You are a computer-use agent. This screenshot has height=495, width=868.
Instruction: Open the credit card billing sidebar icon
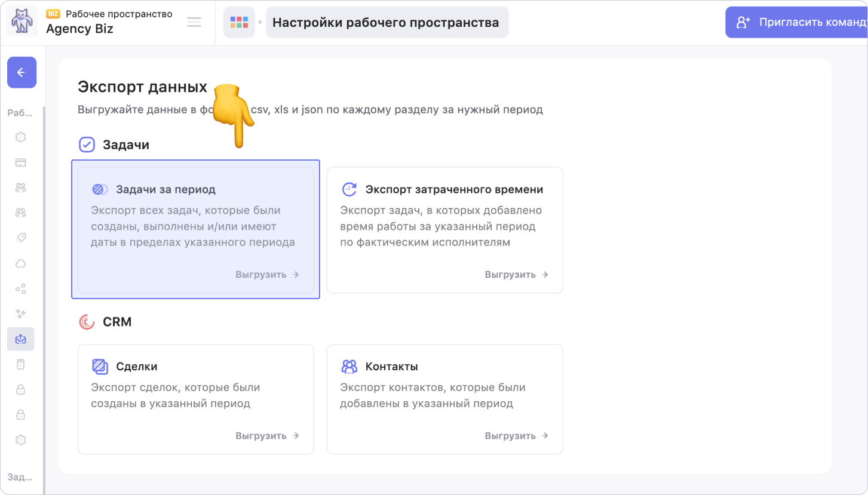(20, 162)
